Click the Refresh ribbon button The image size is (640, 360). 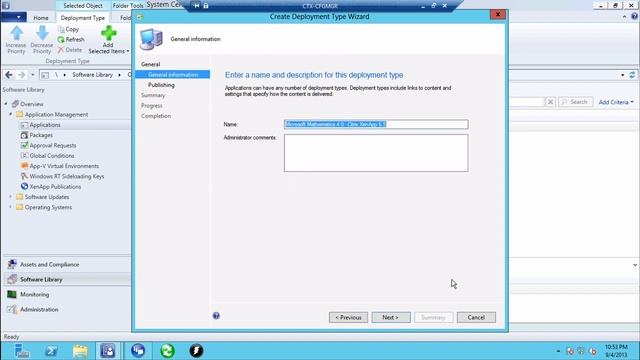click(71, 40)
